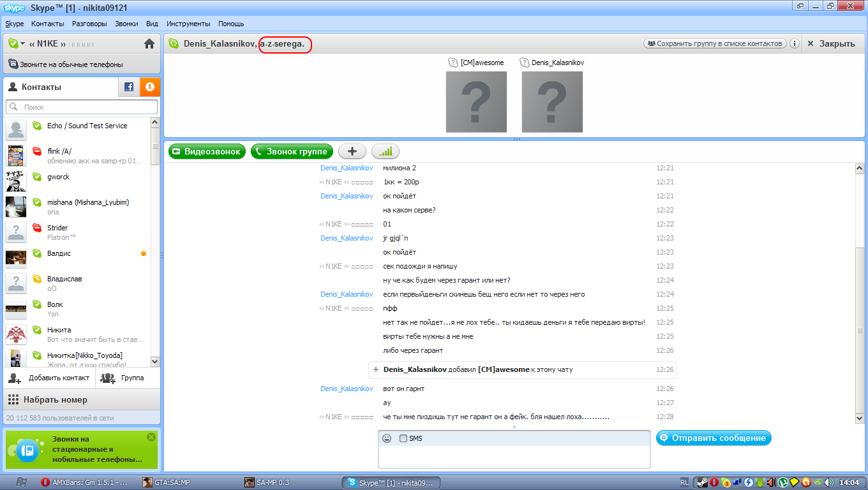Select the Echo / Sound Test Service contact

click(x=77, y=130)
